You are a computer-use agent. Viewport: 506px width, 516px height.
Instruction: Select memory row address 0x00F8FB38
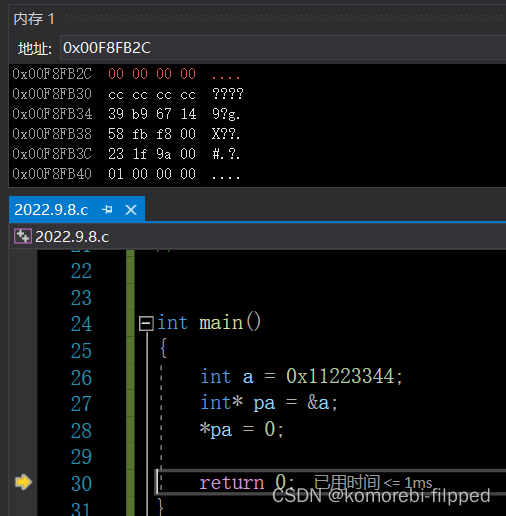(x=52, y=134)
